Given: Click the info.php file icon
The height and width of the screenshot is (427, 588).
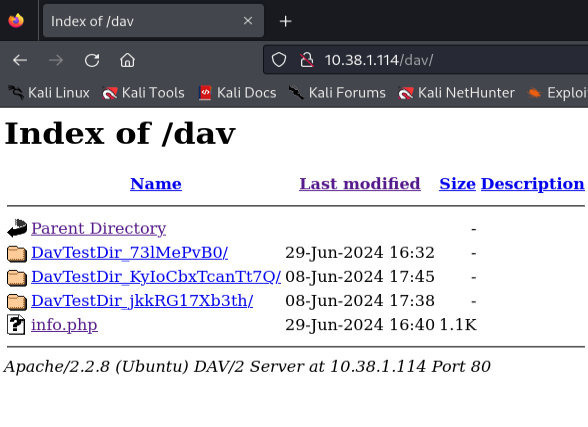Looking at the screenshot, I should click(x=16, y=325).
